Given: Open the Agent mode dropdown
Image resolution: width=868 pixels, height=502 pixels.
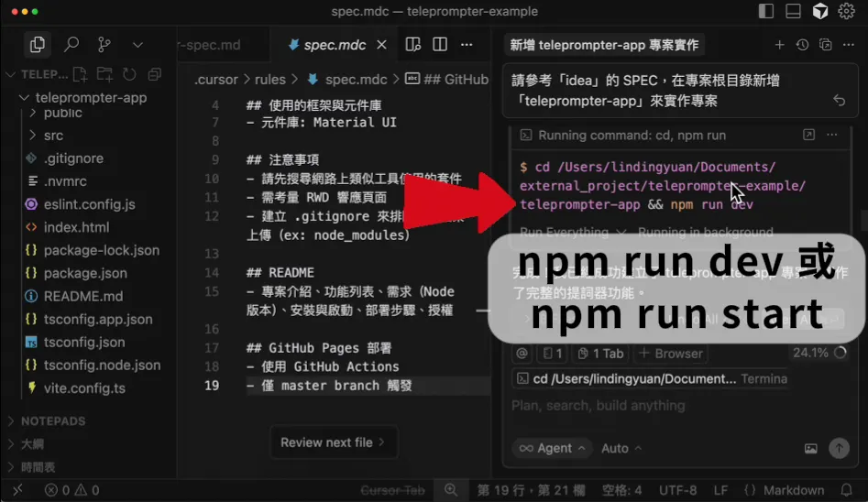Looking at the screenshot, I should click(x=552, y=448).
